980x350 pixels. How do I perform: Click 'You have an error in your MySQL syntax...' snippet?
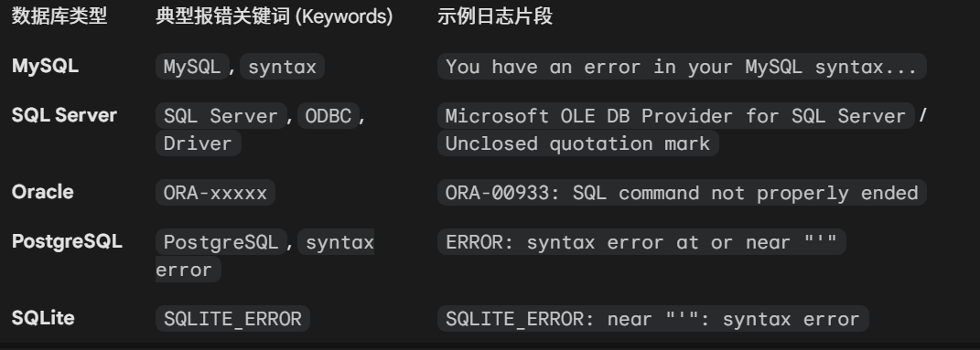682,67
